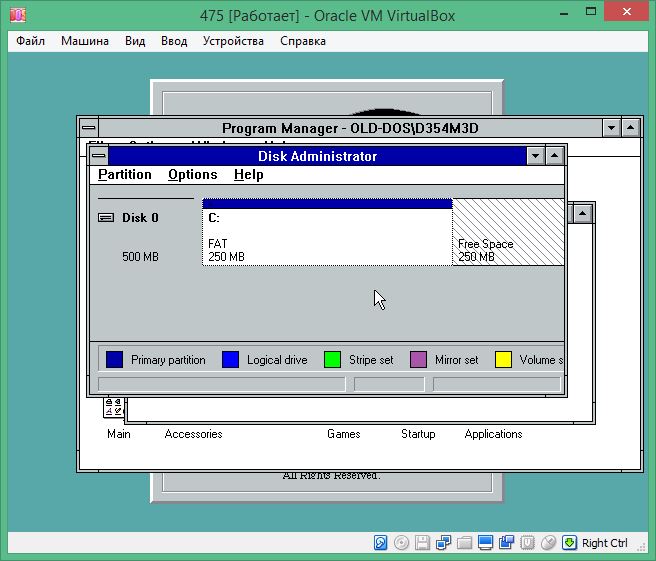Click the shared folders icon in VirtualBox status bar
Viewport: 656px width, 561px height.
tap(464, 543)
